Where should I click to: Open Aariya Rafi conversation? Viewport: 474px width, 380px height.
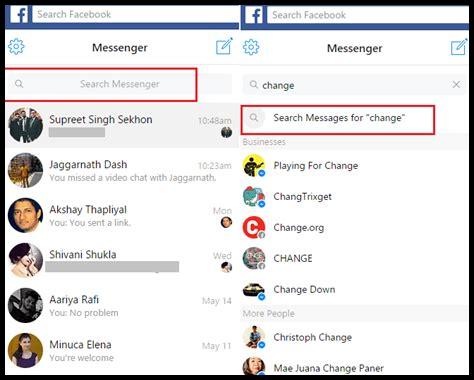[x=119, y=305]
